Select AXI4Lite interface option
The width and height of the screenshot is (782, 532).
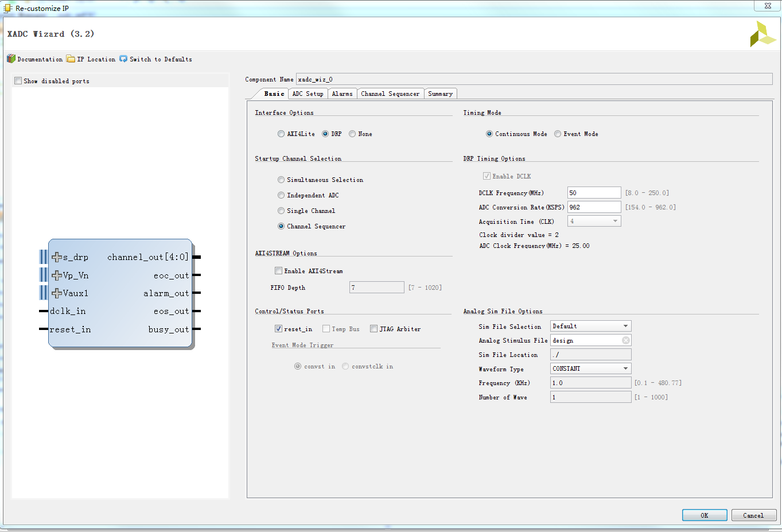pos(281,134)
